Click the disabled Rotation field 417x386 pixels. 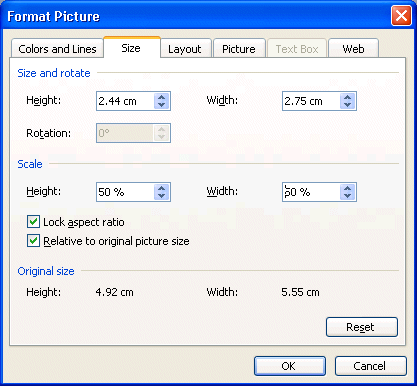[125, 133]
